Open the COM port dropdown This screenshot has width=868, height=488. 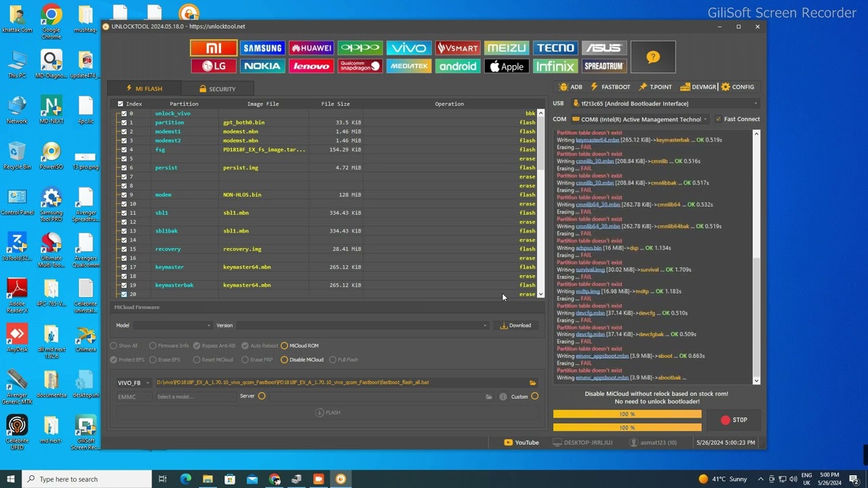click(641, 119)
